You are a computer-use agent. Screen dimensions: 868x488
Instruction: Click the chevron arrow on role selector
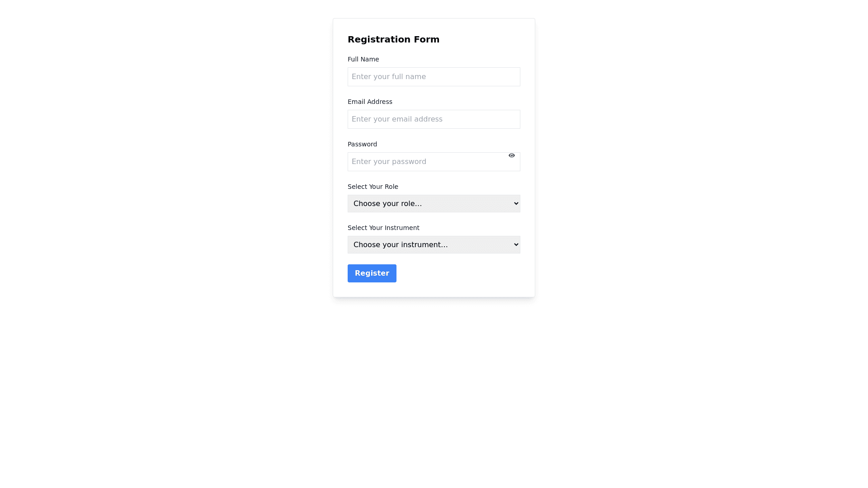click(x=516, y=203)
